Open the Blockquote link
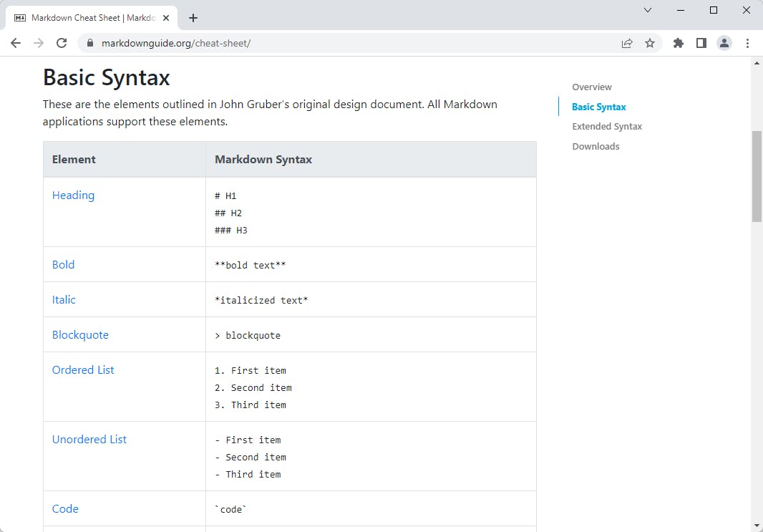763x532 pixels. click(x=80, y=335)
